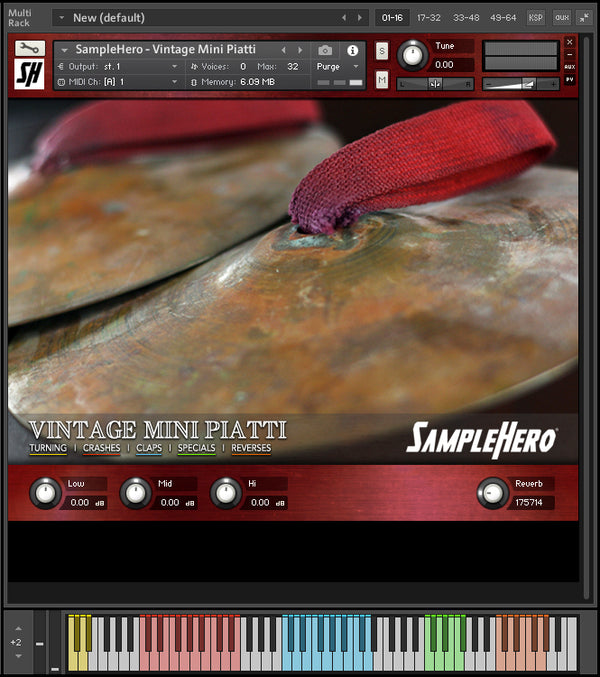
Task: Shift keyboard octave down
Action: pyautogui.click(x=18, y=656)
